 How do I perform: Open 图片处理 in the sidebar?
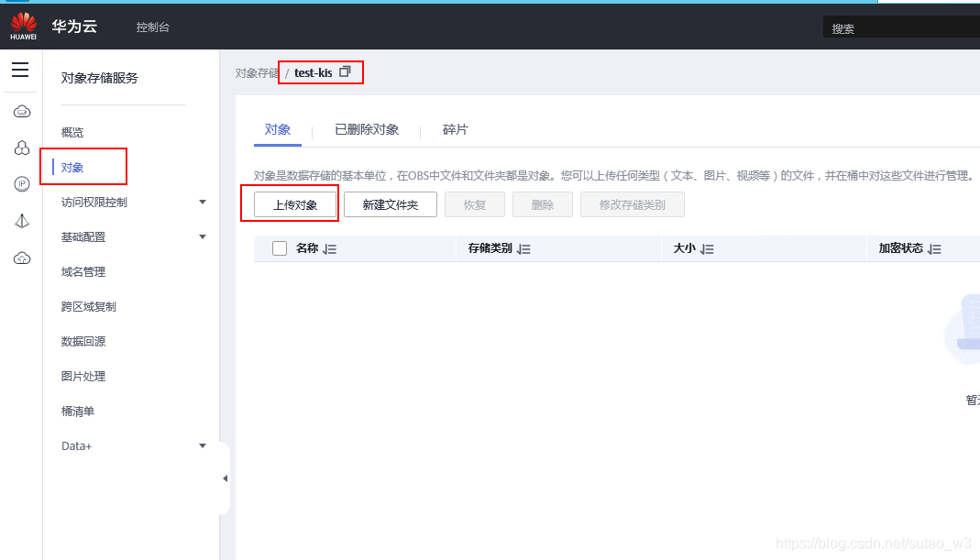coord(83,377)
